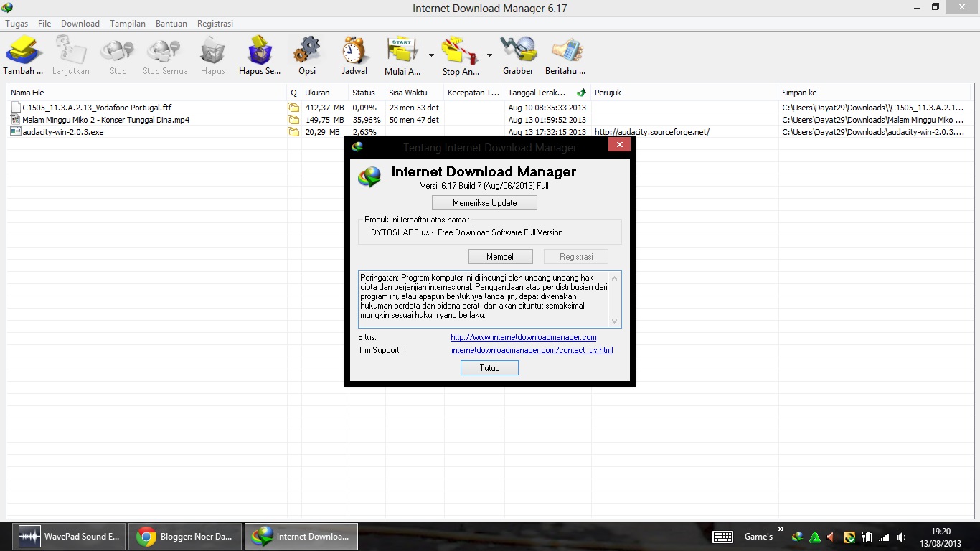Open the Bantuan menu

[171, 24]
